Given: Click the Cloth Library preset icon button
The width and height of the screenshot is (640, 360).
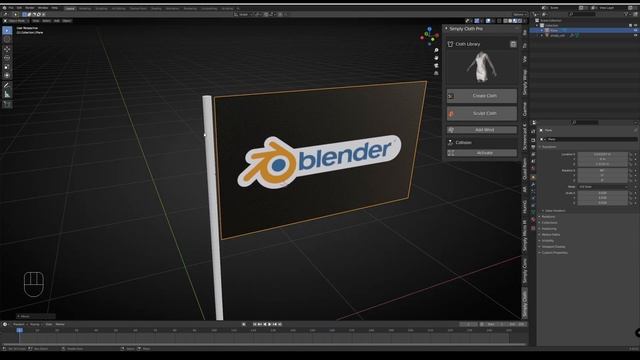Looking at the screenshot, I should [513, 44].
